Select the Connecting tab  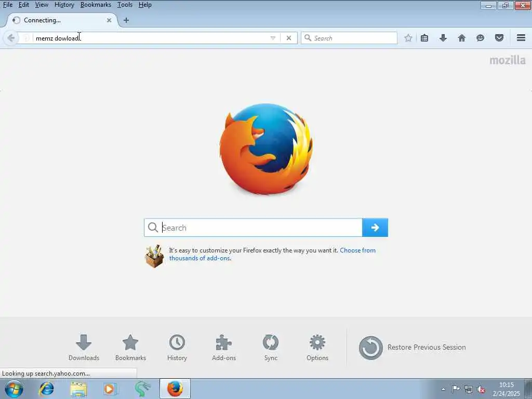[62, 20]
